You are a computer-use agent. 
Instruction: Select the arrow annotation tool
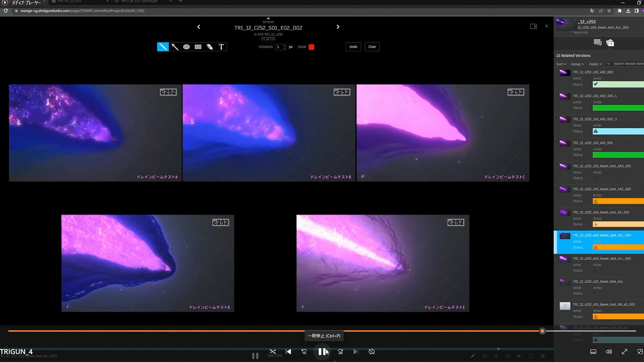[x=175, y=46]
